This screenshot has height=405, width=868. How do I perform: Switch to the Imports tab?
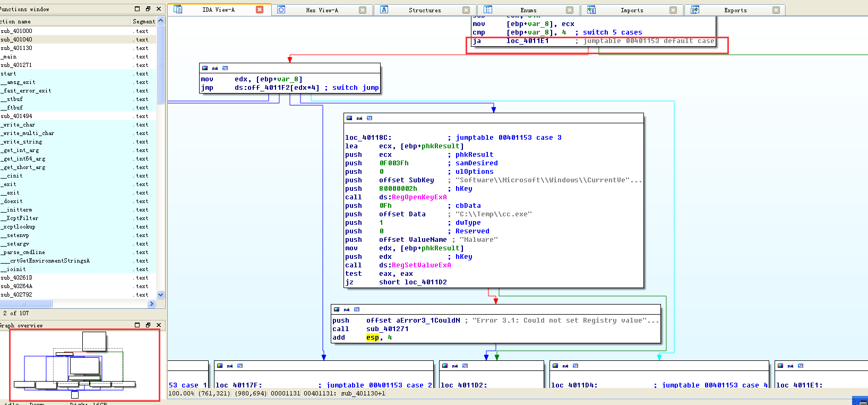pyautogui.click(x=632, y=10)
